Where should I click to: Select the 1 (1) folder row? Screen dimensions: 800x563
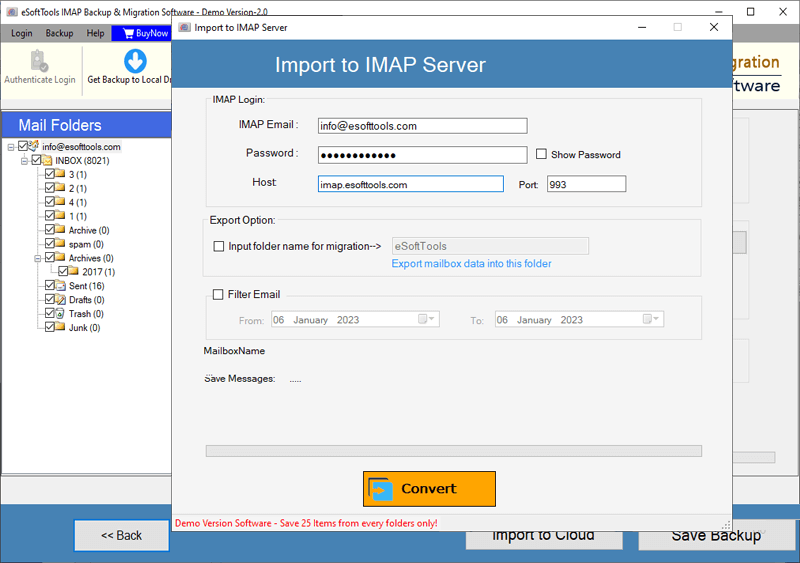[78, 216]
